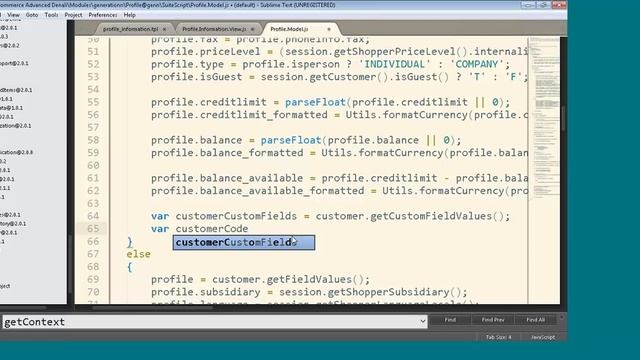Close the find panel with its x icon
The width and height of the screenshot is (640, 360).
pos(562,318)
